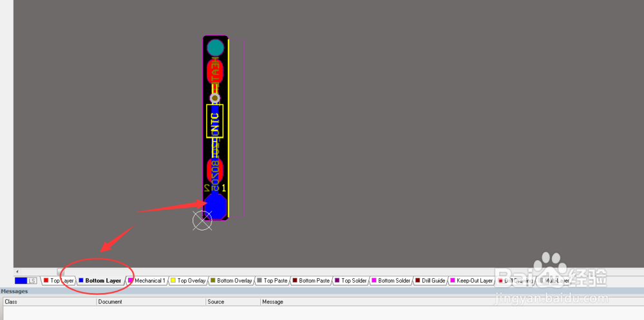This screenshot has height=320, width=644.
Task: Click the LS layer set button
Action: [32, 281]
